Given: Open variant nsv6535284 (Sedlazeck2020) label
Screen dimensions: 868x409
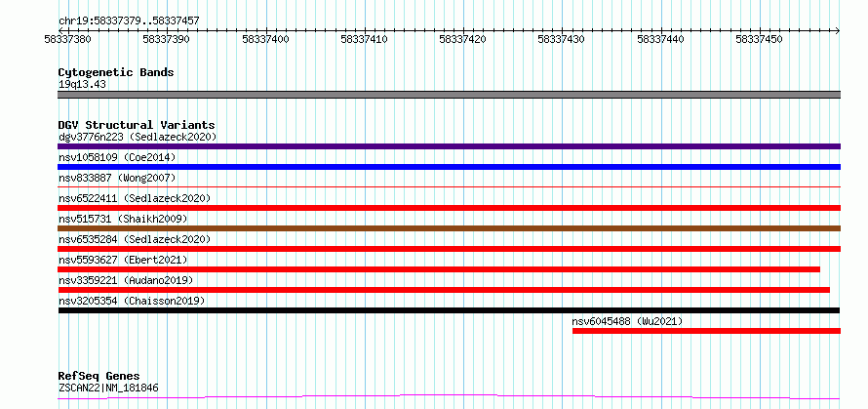Looking at the screenshot, I should [x=135, y=239].
